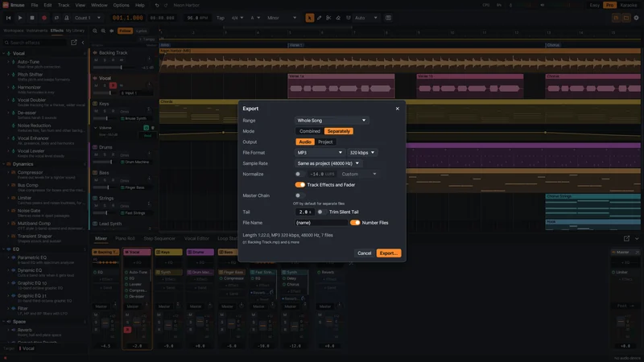
Task: Click the Play transport button
Action: tap(20, 18)
